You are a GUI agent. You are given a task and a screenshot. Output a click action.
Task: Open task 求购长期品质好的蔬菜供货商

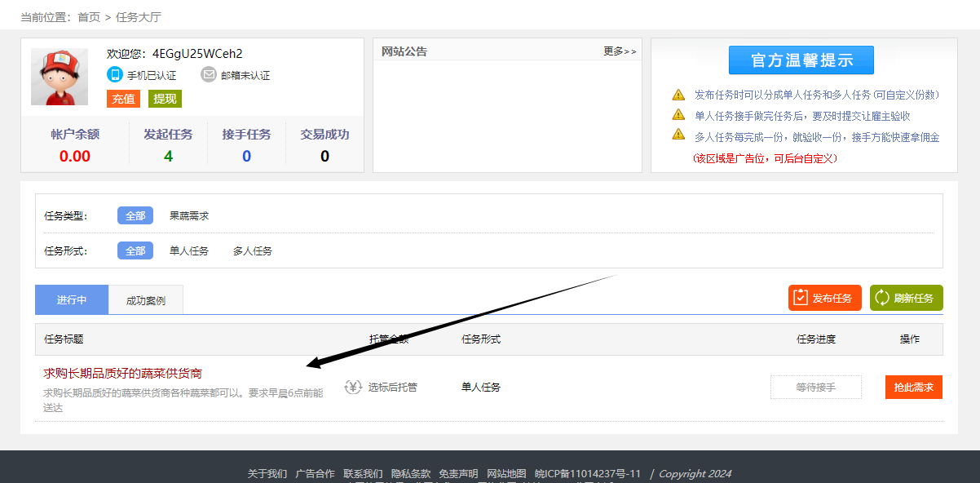pos(122,373)
